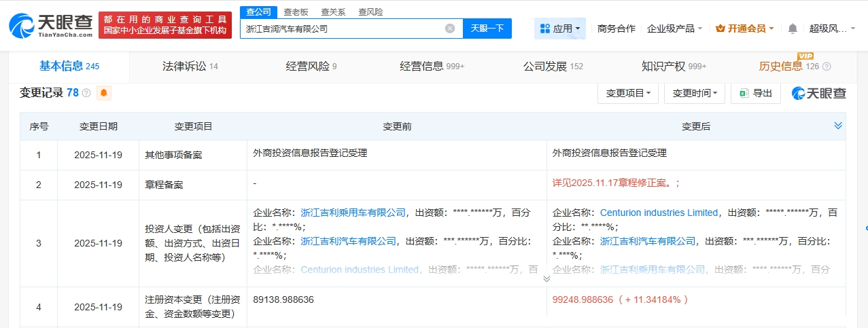Viewport: 868px width, 328px height.
Task: Expand the 企业级产品 menu
Action: pyautogui.click(x=674, y=29)
